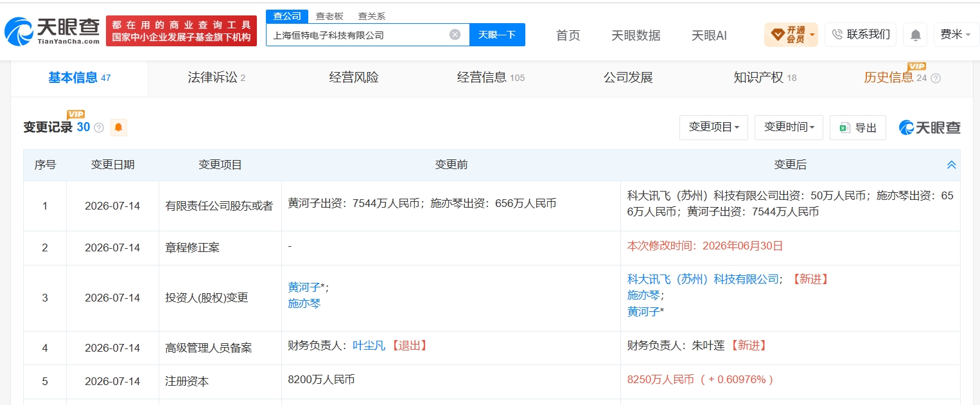Click the 联系我们 contact button
The height and width of the screenshot is (405, 980).
[x=861, y=35]
